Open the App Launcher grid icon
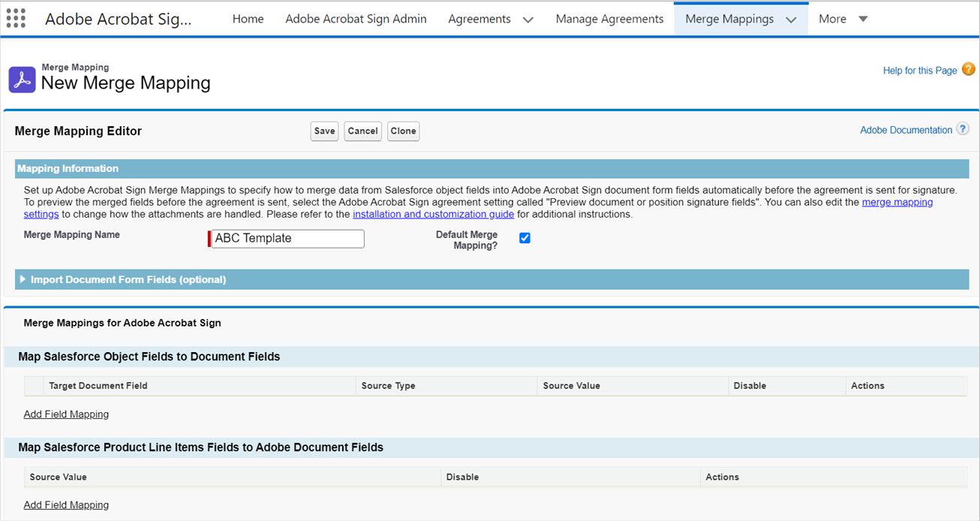Image resolution: width=980 pixels, height=521 pixels. (15, 19)
